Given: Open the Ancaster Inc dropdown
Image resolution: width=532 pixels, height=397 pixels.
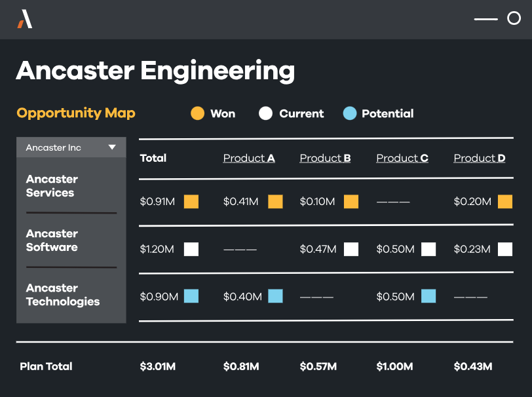Looking at the screenshot, I should click(x=71, y=147).
